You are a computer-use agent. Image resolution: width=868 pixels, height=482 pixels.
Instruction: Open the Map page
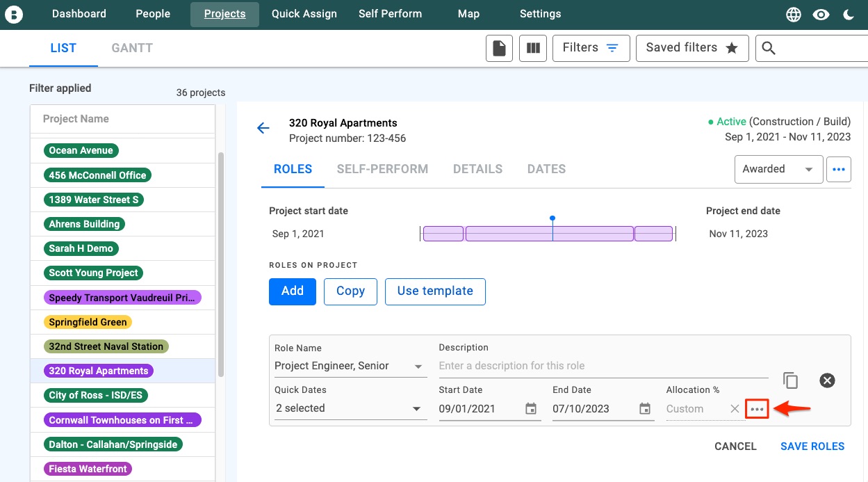(x=468, y=14)
